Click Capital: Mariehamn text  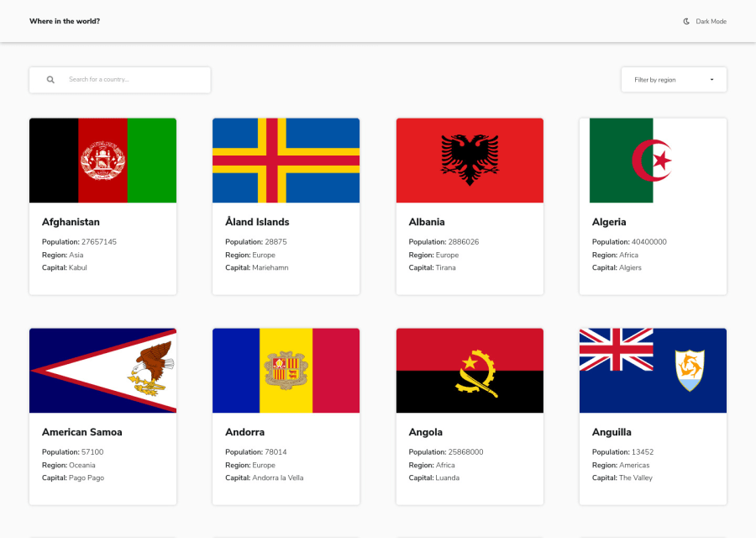pos(257,267)
